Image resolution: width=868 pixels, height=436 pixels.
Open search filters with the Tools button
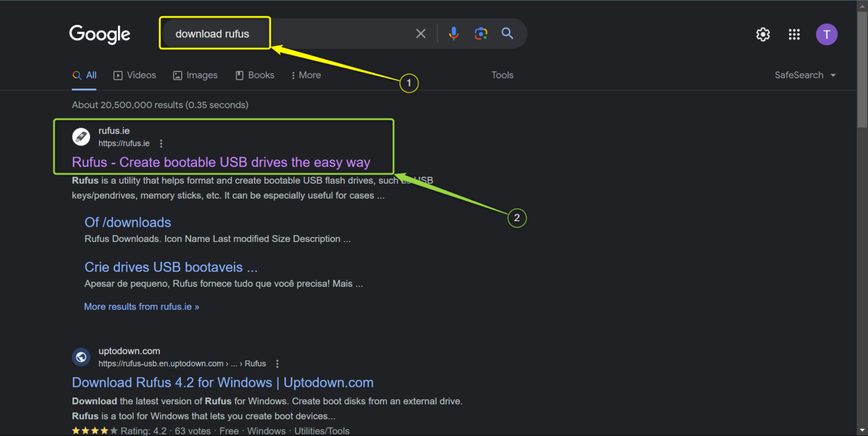click(502, 75)
